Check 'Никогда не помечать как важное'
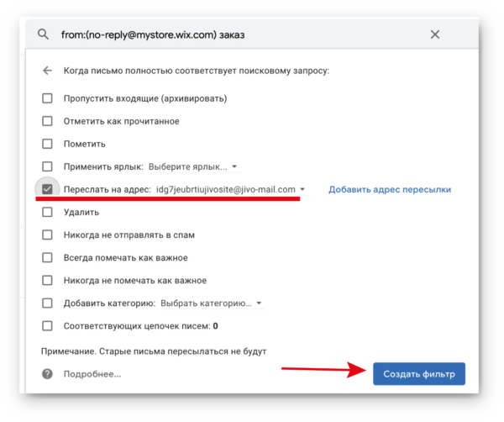 [x=47, y=280]
